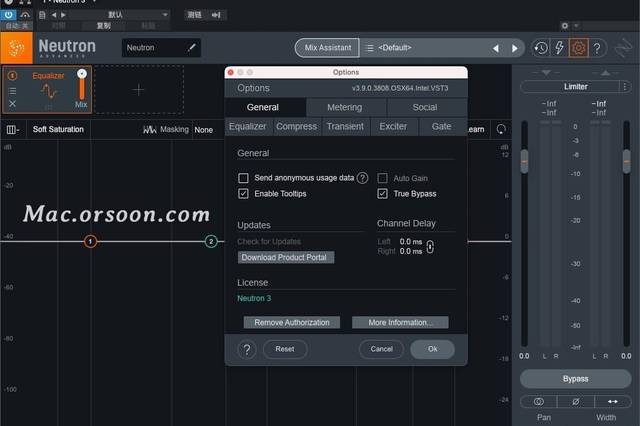Enable Send anonymous usage data checkbox
Viewport: 640px width, 426px height.
(243, 178)
